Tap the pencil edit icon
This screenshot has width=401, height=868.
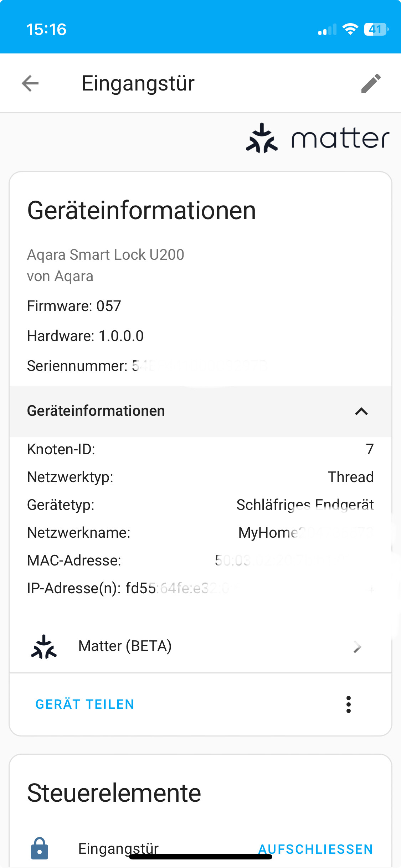(x=371, y=83)
